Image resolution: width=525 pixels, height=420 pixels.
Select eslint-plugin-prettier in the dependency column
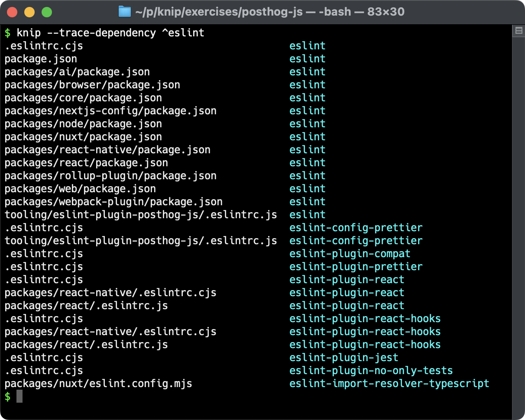pyautogui.click(x=355, y=266)
